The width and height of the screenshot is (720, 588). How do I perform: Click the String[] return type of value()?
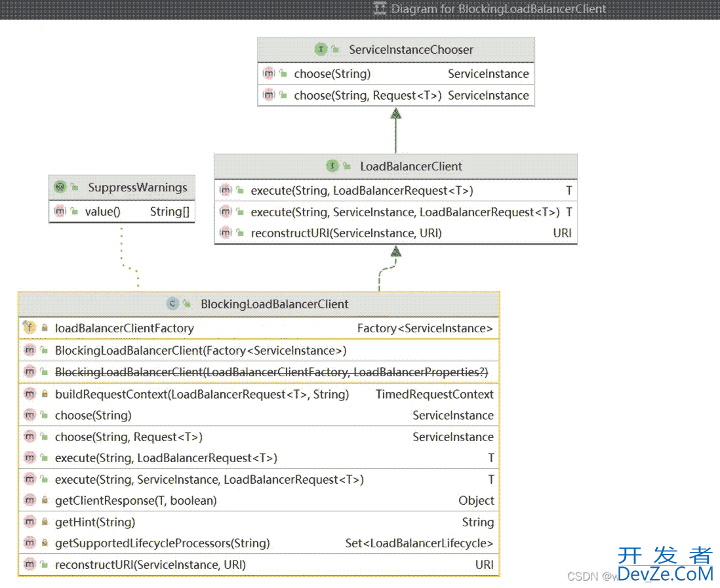[x=169, y=212]
